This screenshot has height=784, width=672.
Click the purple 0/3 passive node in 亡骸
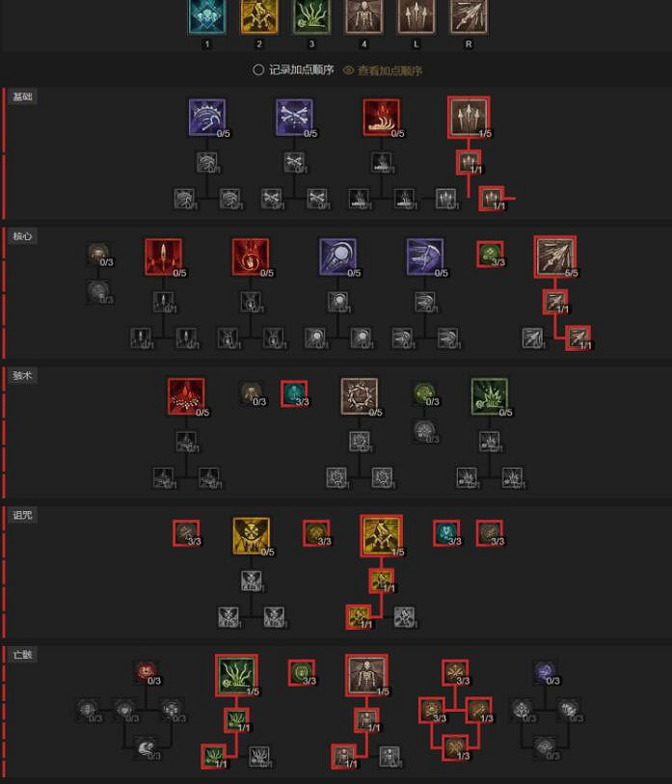[x=545, y=672]
